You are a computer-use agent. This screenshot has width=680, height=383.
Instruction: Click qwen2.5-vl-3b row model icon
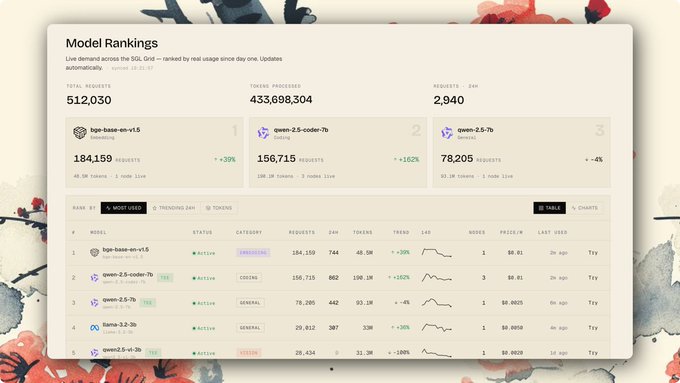tap(95, 353)
